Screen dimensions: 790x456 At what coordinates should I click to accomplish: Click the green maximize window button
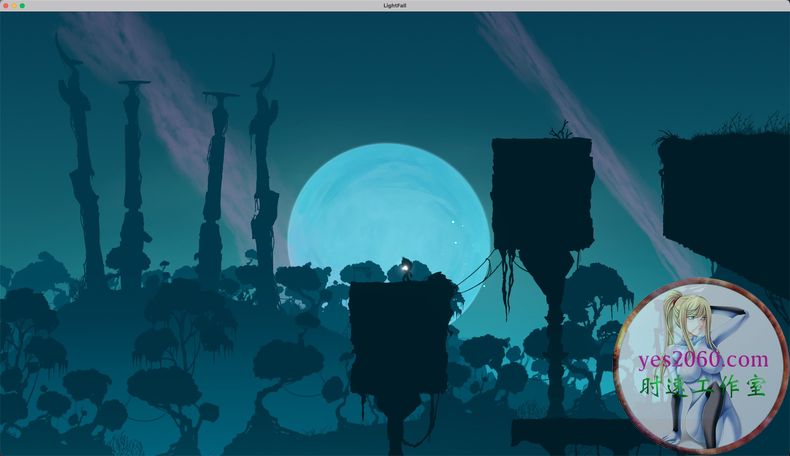click(x=23, y=6)
